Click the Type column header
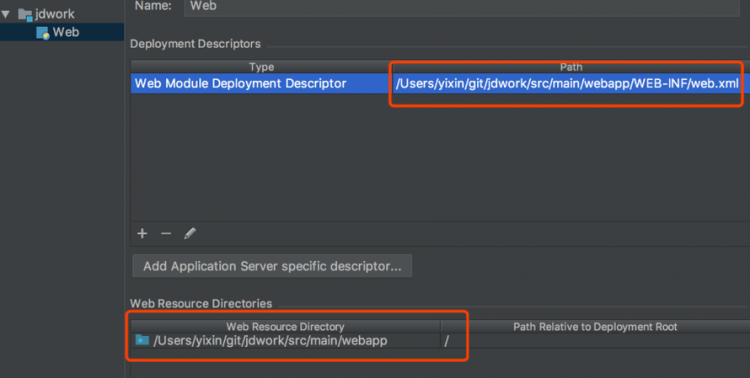Viewport: 750px width, 378px height. click(x=261, y=67)
